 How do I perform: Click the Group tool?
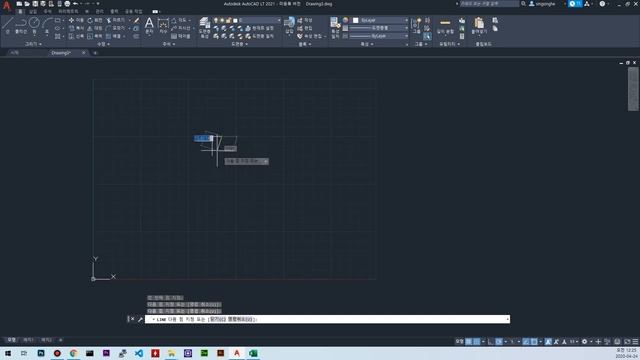tap(416, 25)
